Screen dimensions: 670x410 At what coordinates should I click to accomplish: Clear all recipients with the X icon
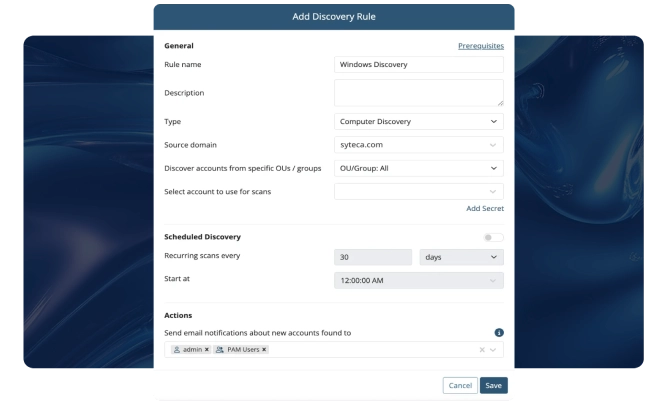pos(482,350)
